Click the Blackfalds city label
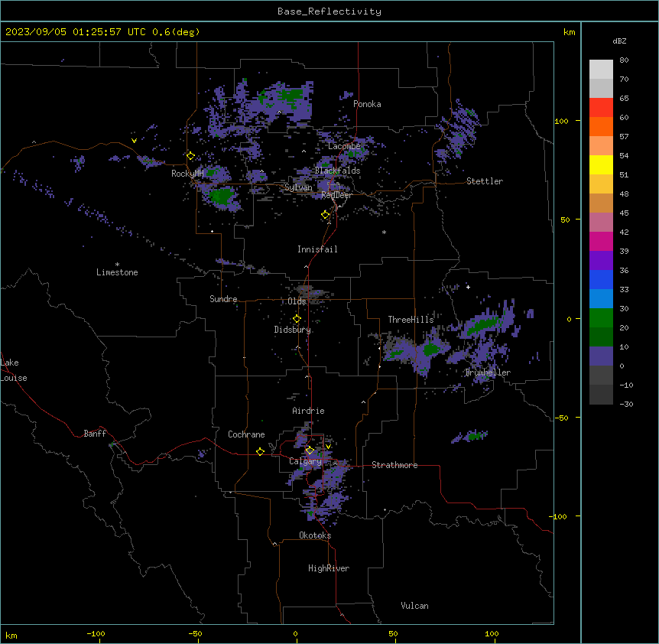 [x=337, y=171]
